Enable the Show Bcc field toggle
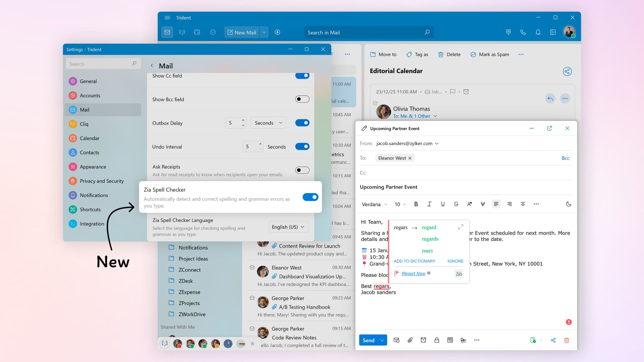 302,99
